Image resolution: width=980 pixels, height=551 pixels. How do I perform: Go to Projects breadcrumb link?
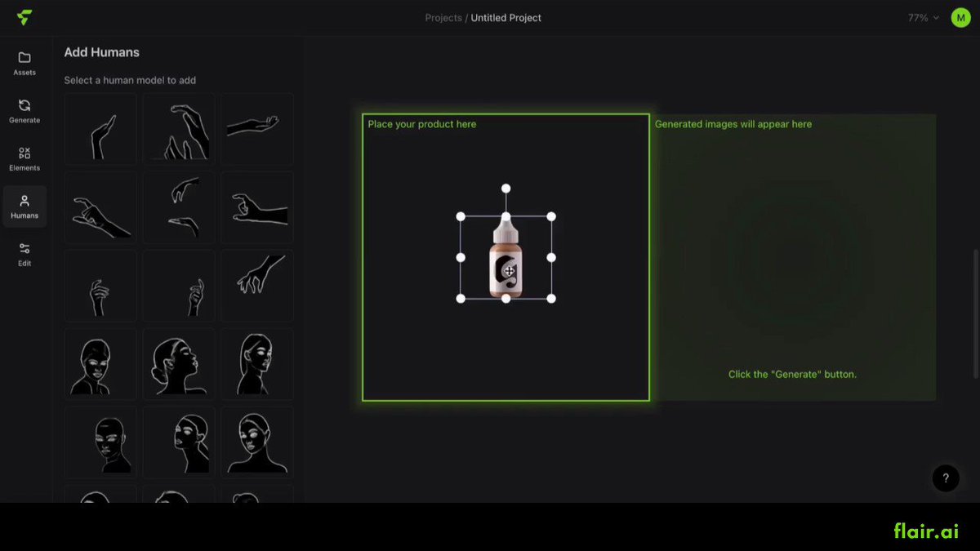[443, 17]
